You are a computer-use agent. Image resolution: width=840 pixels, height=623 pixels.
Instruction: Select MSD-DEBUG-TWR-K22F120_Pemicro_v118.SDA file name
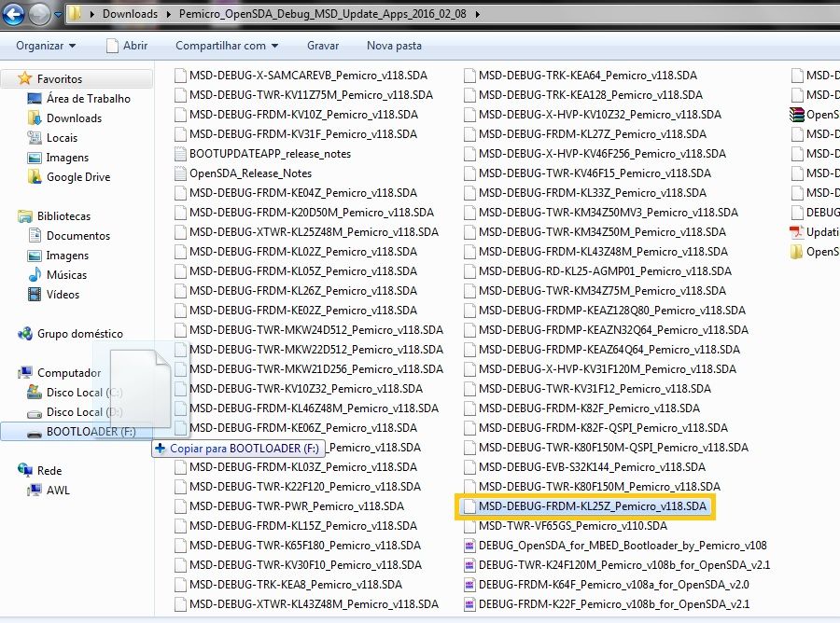tap(305, 487)
